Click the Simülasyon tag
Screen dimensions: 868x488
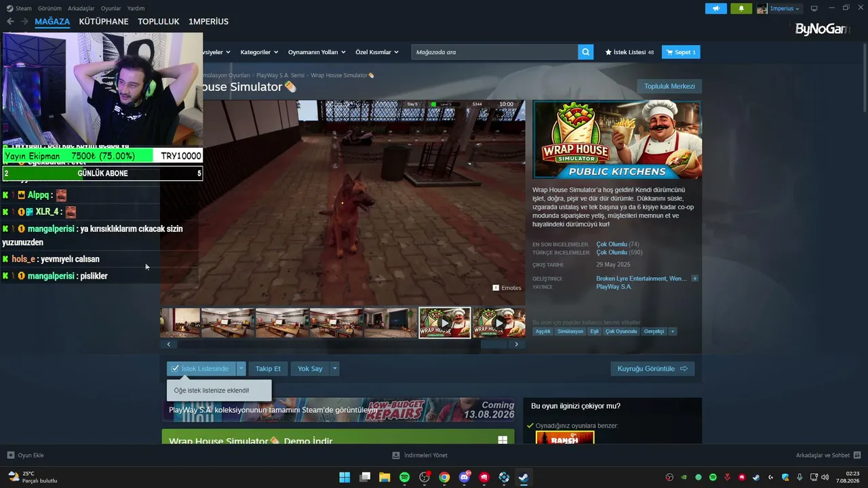point(570,331)
